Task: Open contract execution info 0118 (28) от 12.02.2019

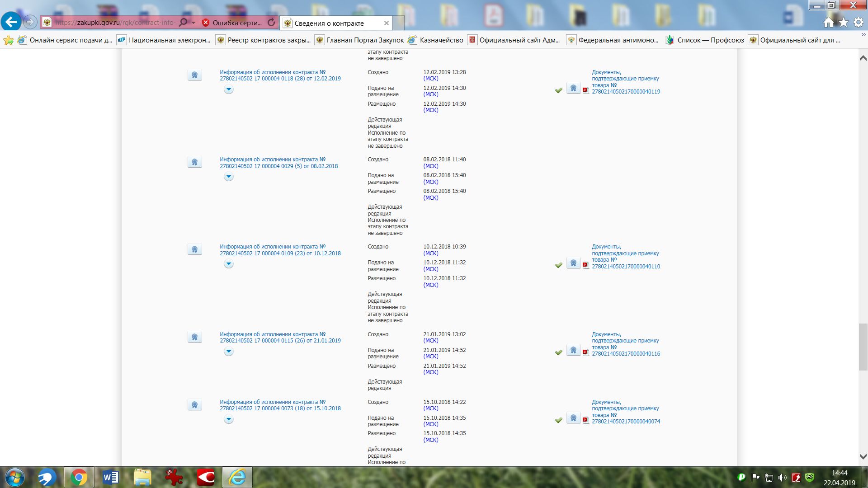Action: tap(280, 75)
